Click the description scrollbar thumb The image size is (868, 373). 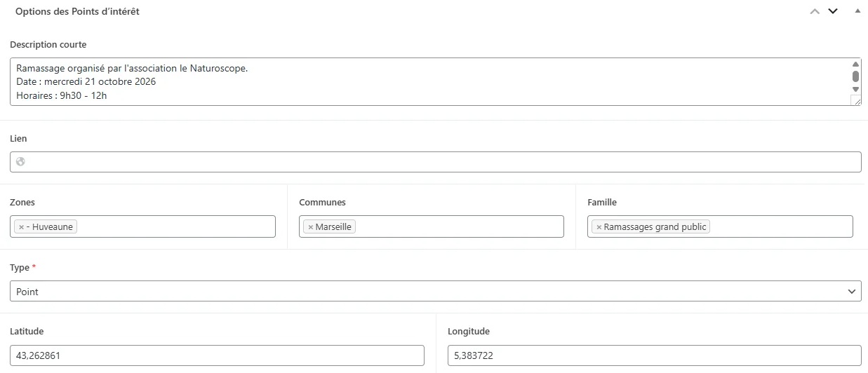pyautogui.click(x=855, y=76)
